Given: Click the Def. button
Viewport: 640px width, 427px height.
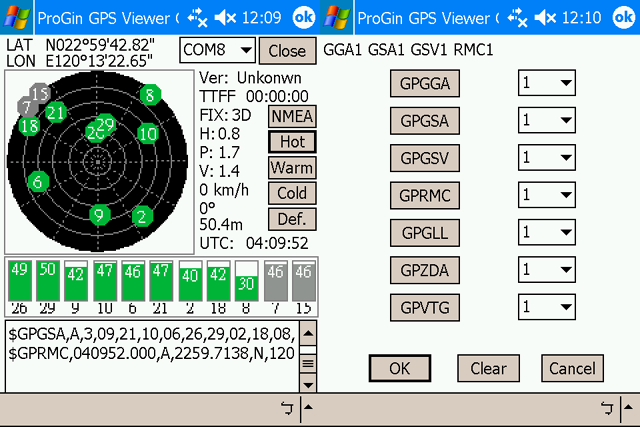Looking at the screenshot, I should [292, 219].
